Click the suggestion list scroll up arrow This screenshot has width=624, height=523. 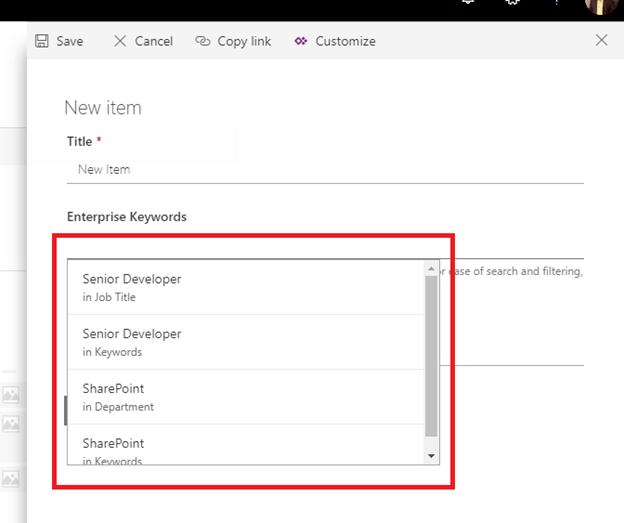(x=431, y=269)
